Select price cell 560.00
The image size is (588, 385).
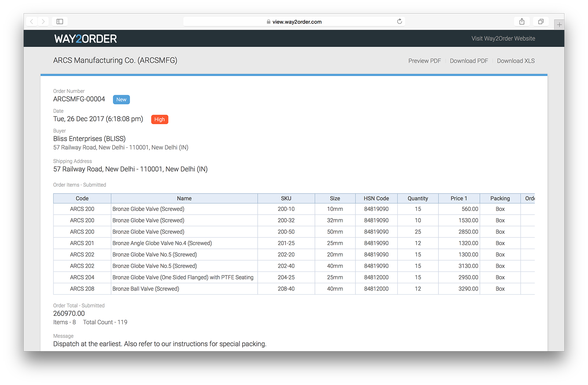tap(459, 209)
